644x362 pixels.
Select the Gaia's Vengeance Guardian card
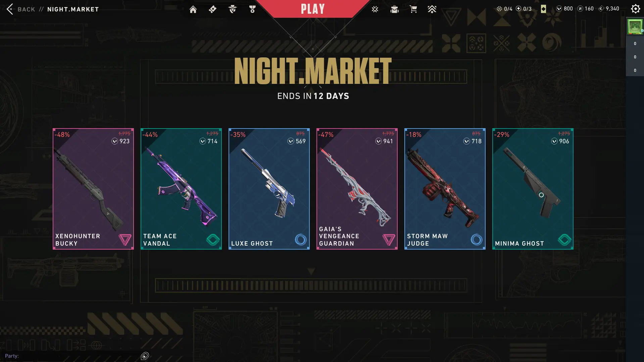[357, 189]
